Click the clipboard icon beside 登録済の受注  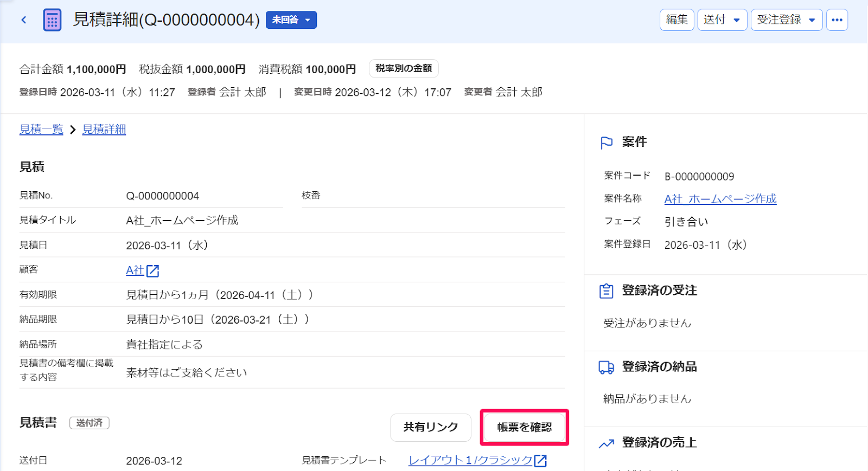pyautogui.click(x=607, y=291)
